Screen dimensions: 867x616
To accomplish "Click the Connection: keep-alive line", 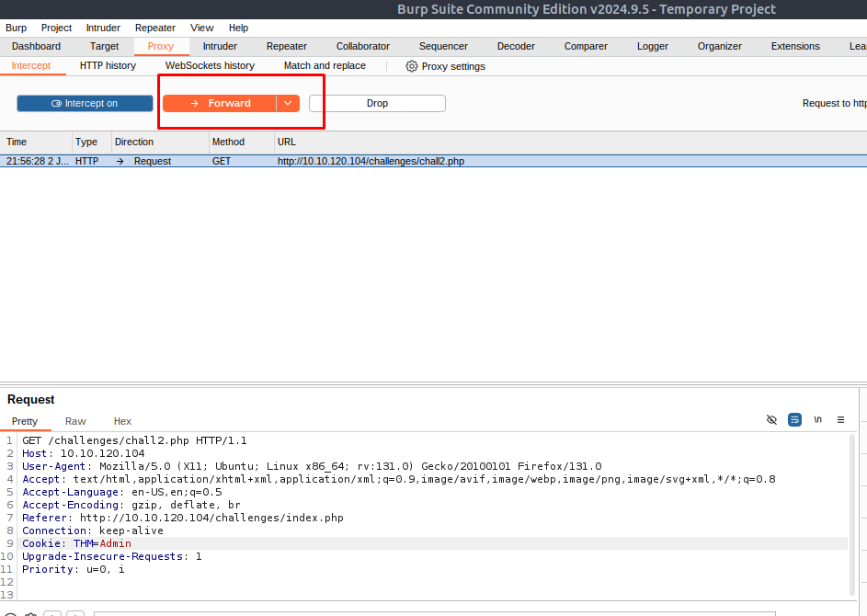I will pos(93,530).
